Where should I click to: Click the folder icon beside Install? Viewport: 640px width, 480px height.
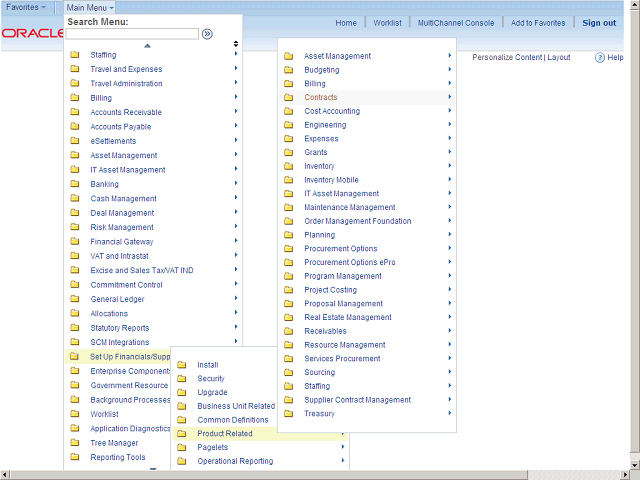(x=182, y=365)
